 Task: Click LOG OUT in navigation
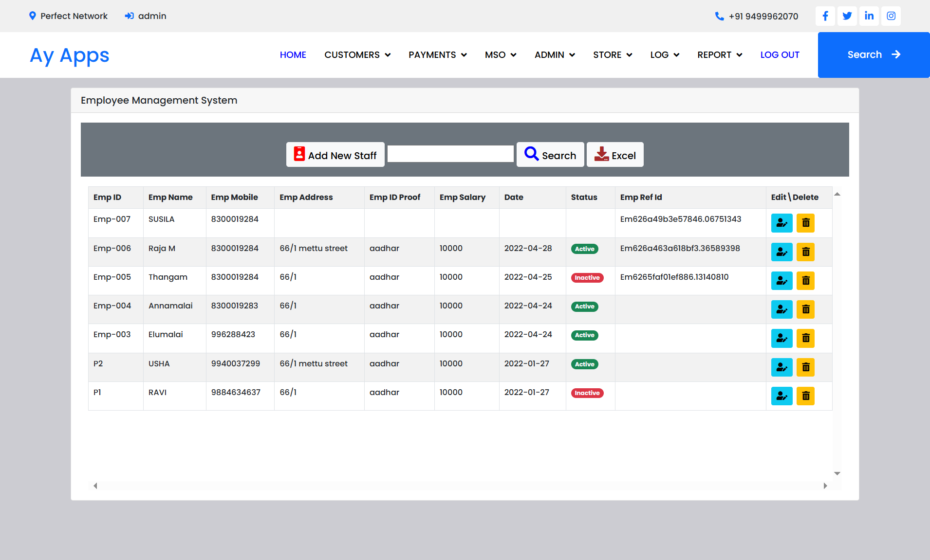[x=780, y=55]
